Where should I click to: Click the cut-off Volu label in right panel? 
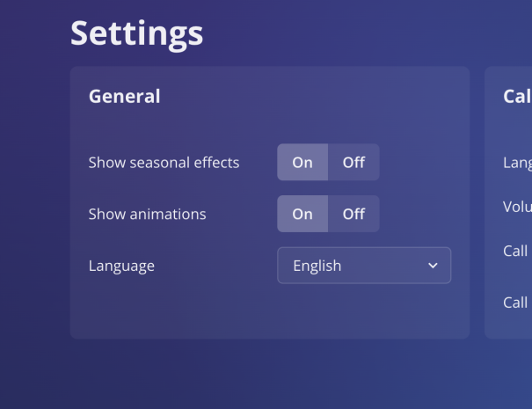517,207
